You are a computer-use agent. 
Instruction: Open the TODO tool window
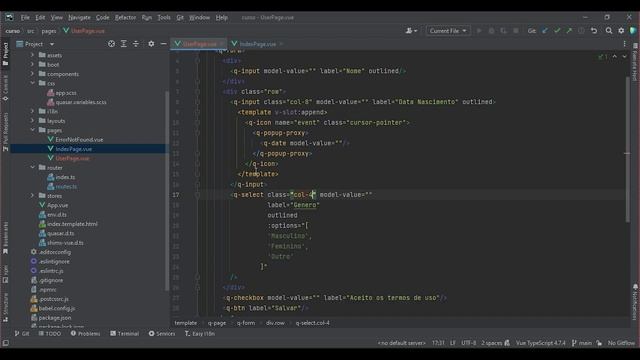[x=49, y=333]
